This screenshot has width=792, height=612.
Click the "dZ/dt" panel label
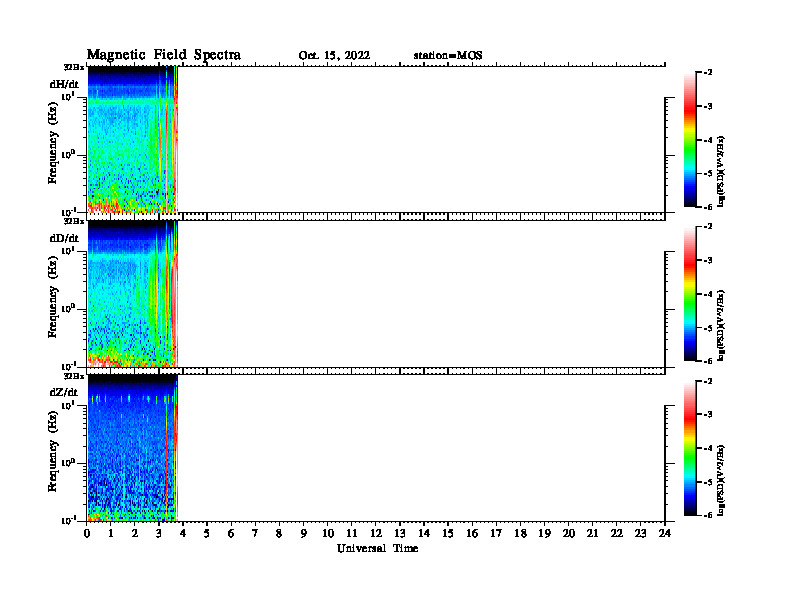(64, 392)
